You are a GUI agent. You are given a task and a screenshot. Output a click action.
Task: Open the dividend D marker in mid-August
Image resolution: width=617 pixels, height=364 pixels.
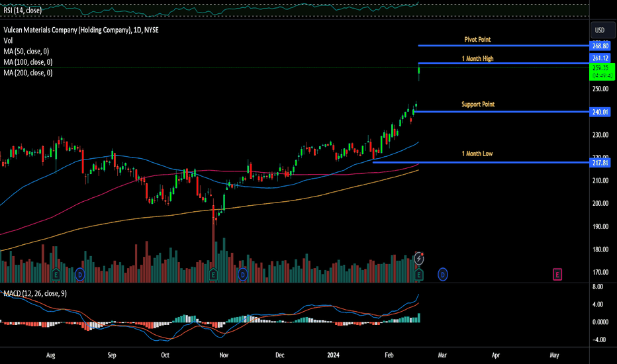(x=80, y=274)
